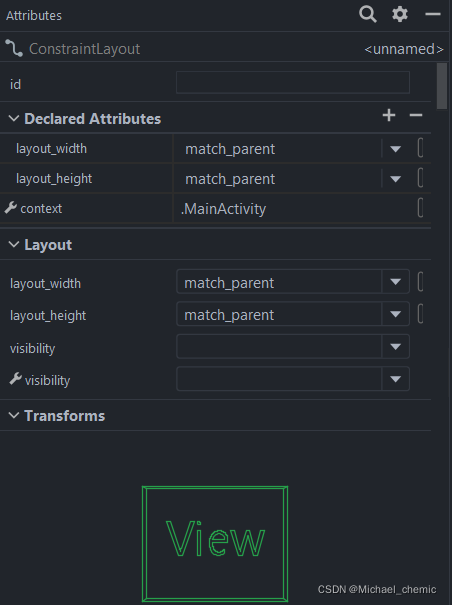Pick resource for context .MainActivity value

pyautogui.click(x=420, y=208)
